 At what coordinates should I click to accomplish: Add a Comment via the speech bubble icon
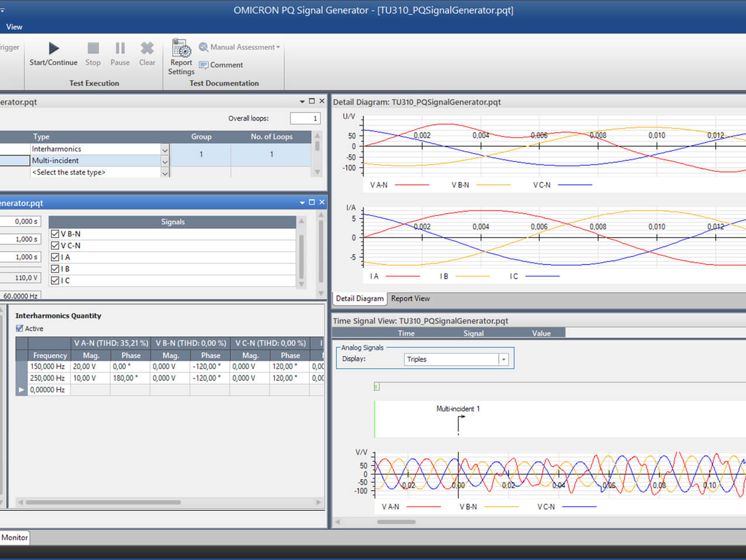pyautogui.click(x=203, y=65)
